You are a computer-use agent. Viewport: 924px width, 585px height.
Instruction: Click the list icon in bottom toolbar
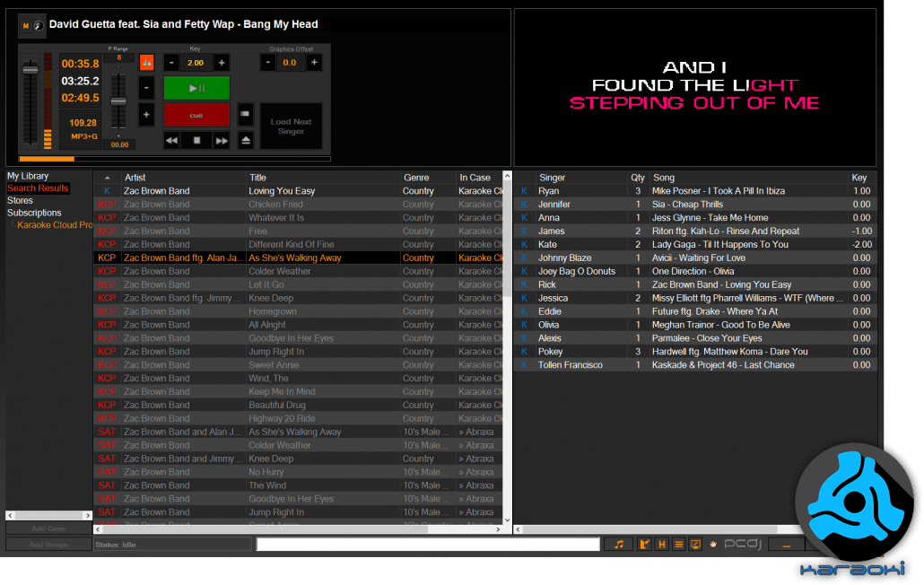(679, 544)
